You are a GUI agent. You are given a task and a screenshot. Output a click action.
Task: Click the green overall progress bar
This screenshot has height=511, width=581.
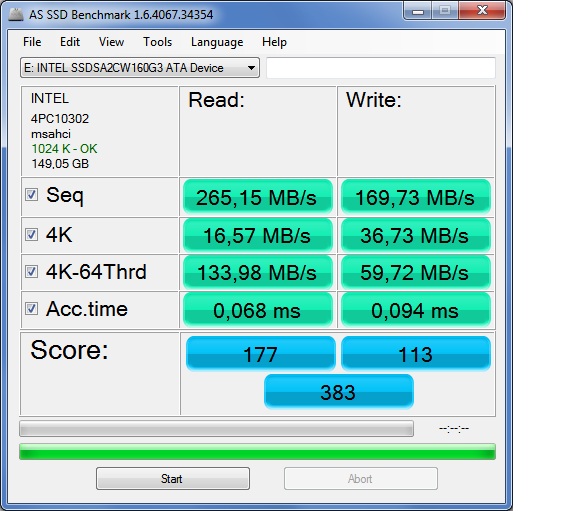[257, 451]
